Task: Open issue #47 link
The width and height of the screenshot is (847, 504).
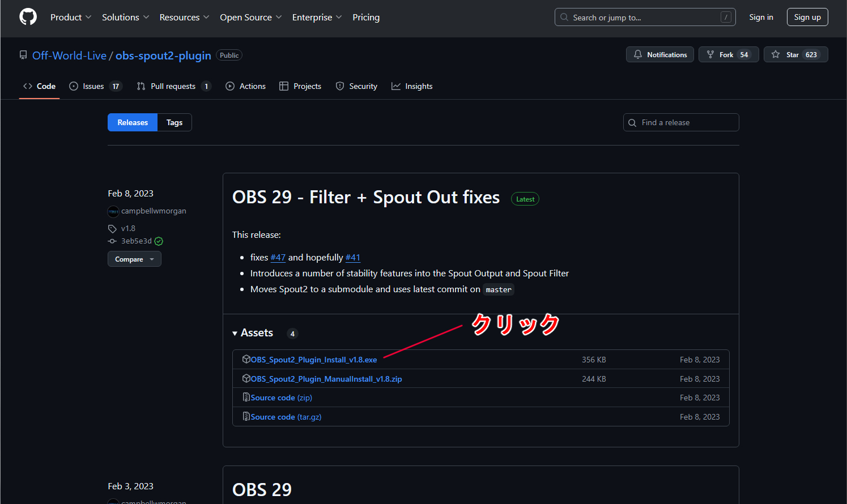Action: click(278, 257)
